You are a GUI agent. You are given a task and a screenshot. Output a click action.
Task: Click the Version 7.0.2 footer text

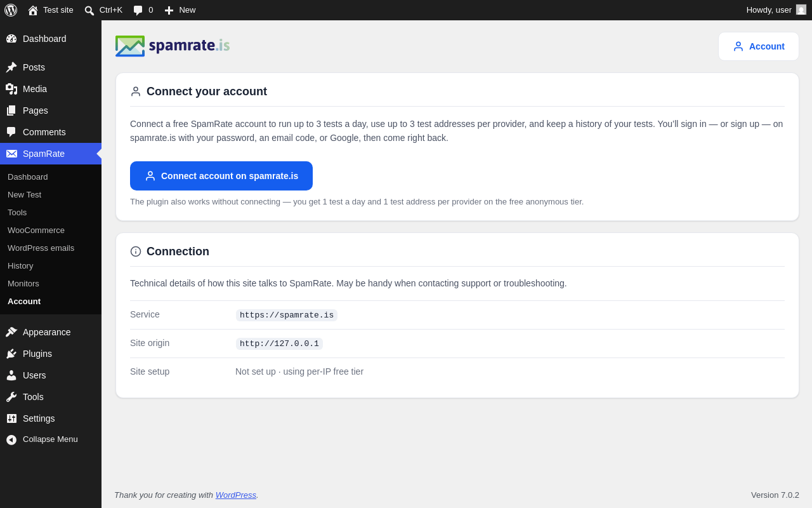775,495
